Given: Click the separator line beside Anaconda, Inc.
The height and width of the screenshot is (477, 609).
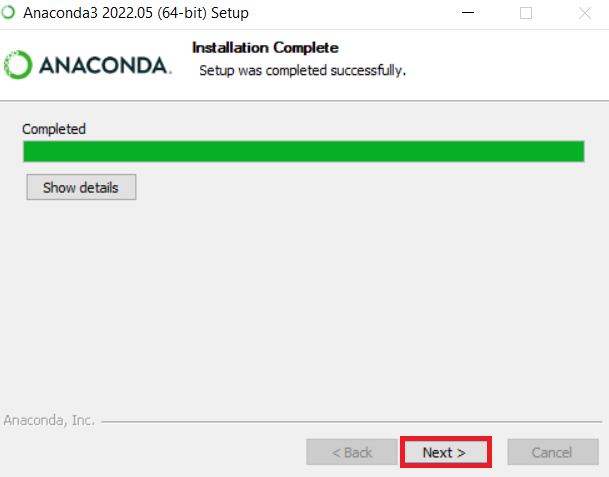Looking at the screenshot, I should click(x=351, y=421).
